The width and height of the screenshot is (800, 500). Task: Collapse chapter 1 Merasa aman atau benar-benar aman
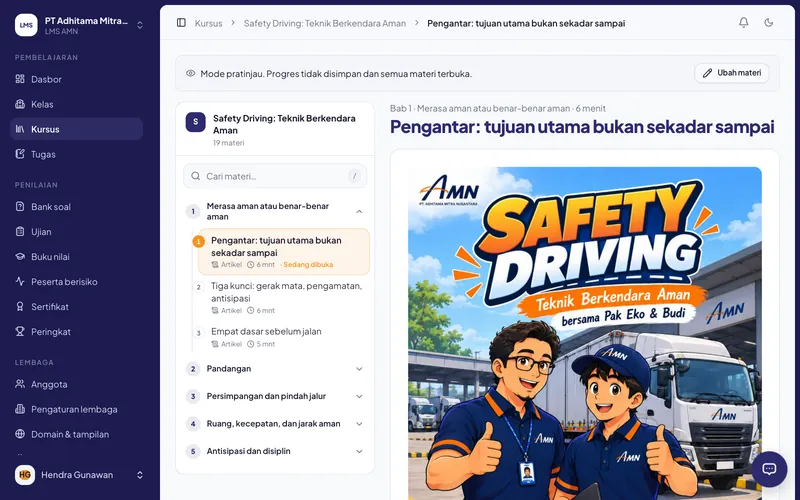point(276,211)
